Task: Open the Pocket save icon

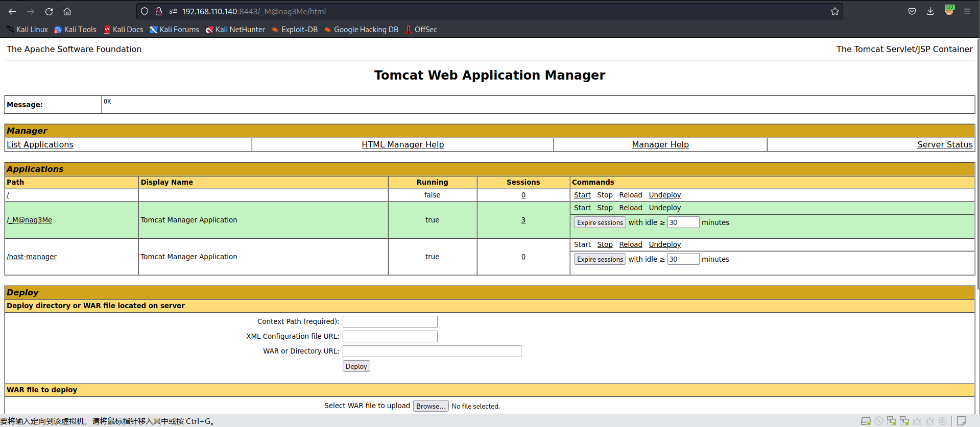Action: [x=912, y=11]
